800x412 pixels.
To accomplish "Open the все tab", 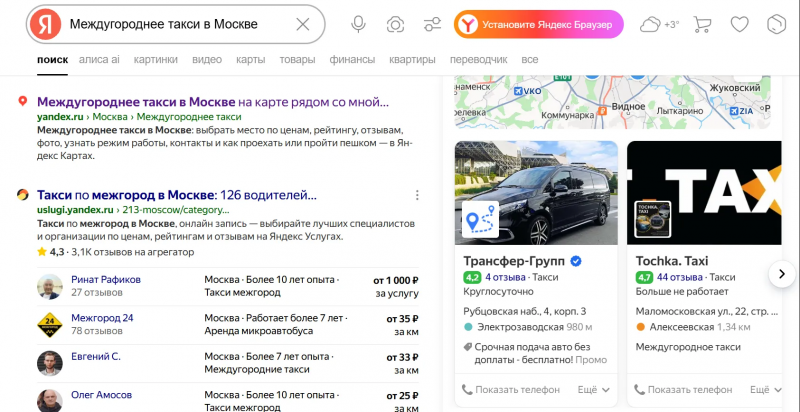I will 530,60.
